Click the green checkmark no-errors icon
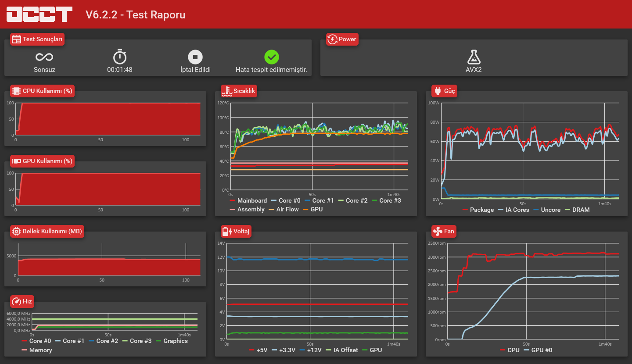The height and width of the screenshot is (364, 632). [x=272, y=57]
